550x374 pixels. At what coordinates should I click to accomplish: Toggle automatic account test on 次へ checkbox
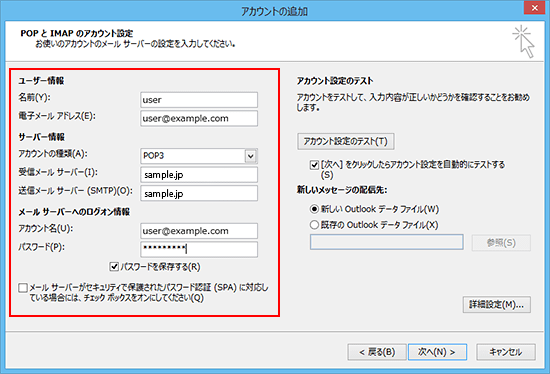(x=314, y=165)
